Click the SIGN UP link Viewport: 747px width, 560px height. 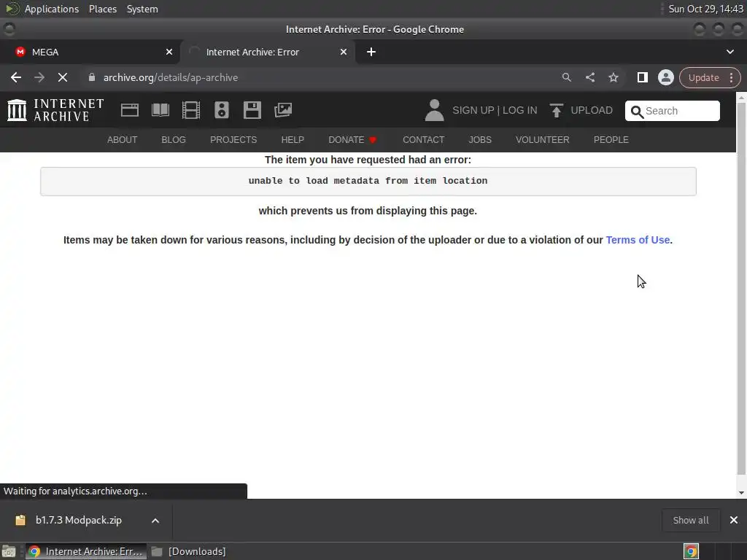473,111
